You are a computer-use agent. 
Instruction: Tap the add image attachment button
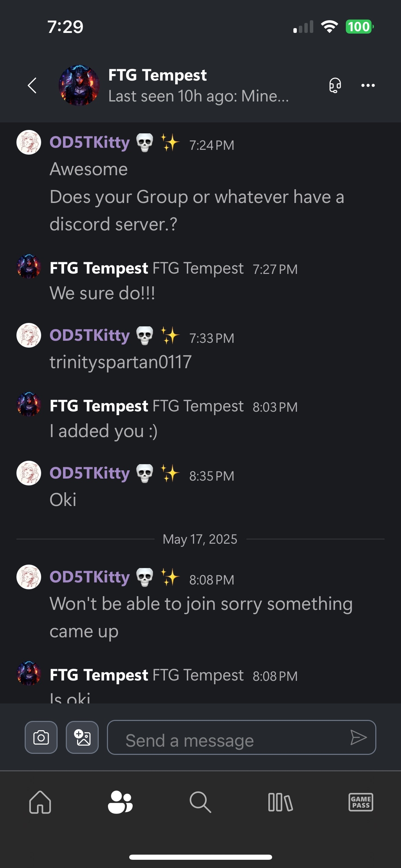[x=82, y=737]
